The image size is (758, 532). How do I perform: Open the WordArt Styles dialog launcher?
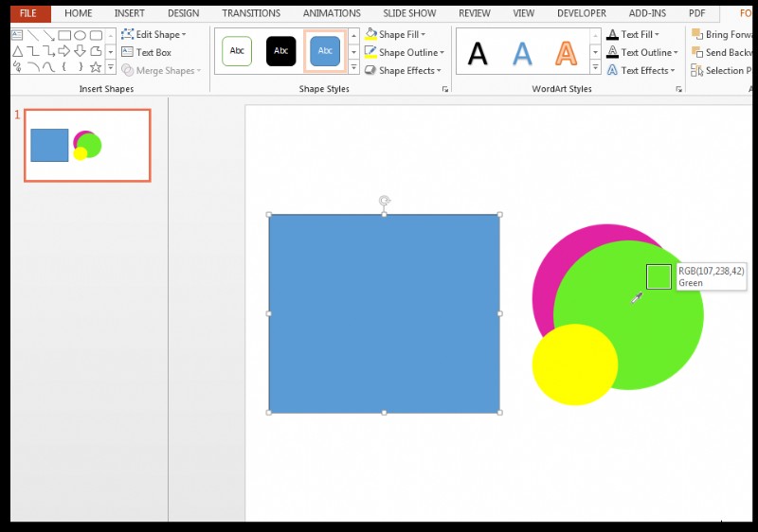pos(678,89)
